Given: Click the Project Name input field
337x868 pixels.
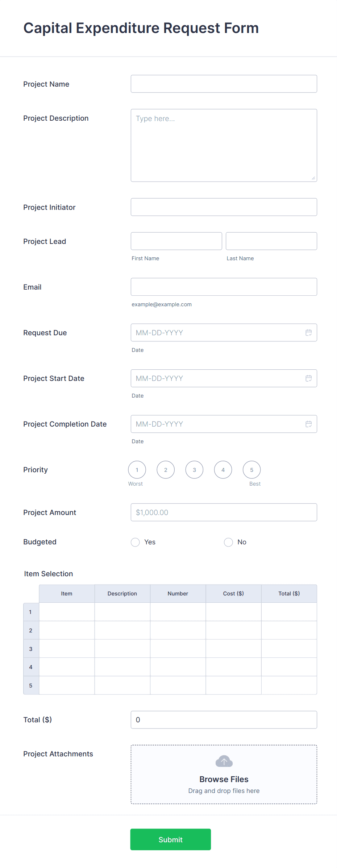Looking at the screenshot, I should [224, 83].
